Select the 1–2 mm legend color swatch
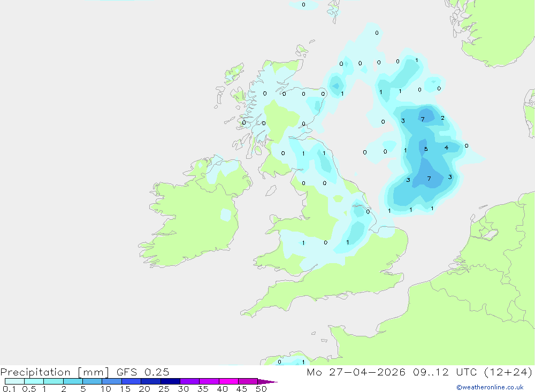This screenshot has width=535, height=392. (53, 381)
